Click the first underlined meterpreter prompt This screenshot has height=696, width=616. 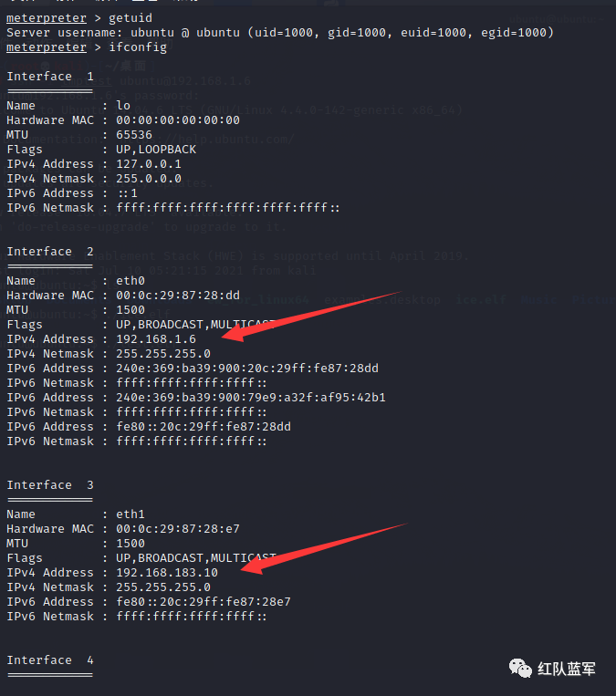tap(47, 18)
